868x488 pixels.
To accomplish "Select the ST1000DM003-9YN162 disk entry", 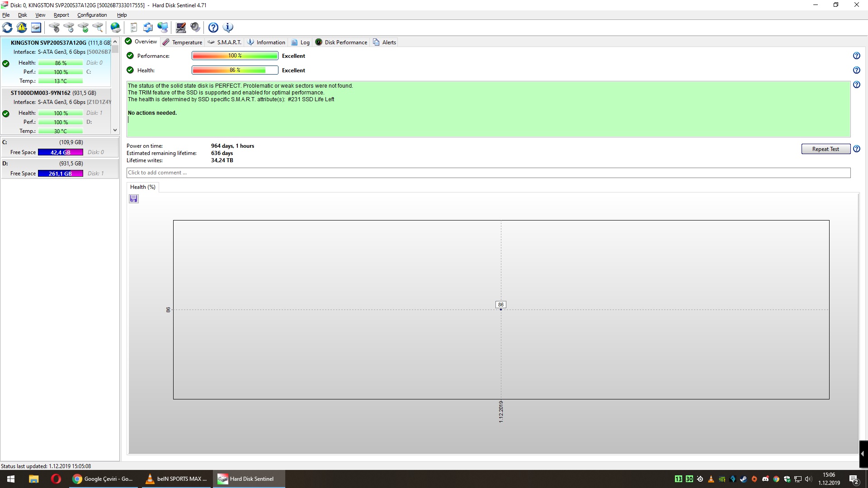I will tap(57, 111).
